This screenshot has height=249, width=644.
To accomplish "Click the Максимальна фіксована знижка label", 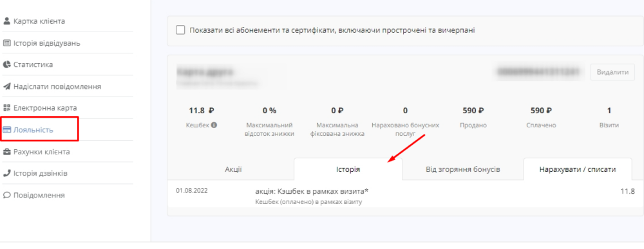I will coord(337,129).
